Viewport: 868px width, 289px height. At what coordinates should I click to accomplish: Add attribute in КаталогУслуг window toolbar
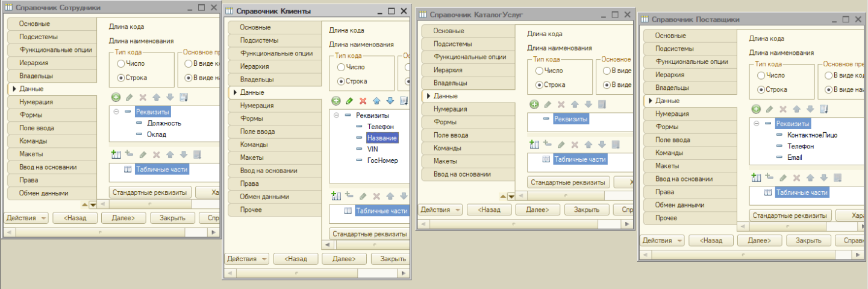pos(534,104)
